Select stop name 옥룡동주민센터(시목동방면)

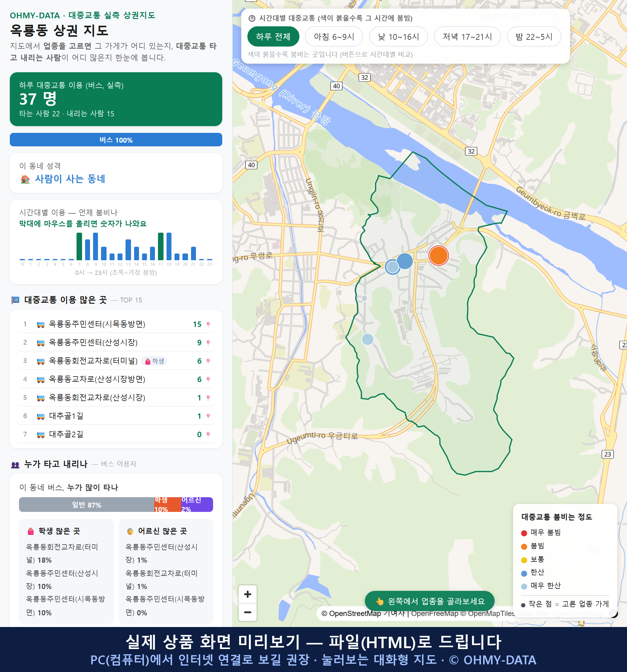pyautogui.click(x=97, y=324)
